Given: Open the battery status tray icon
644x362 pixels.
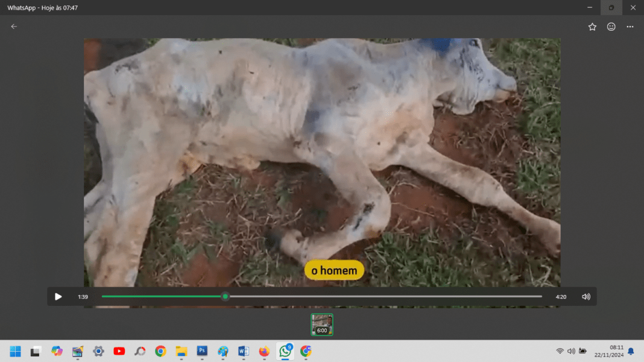Looking at the screenshot, I should [x=582, y=351].
